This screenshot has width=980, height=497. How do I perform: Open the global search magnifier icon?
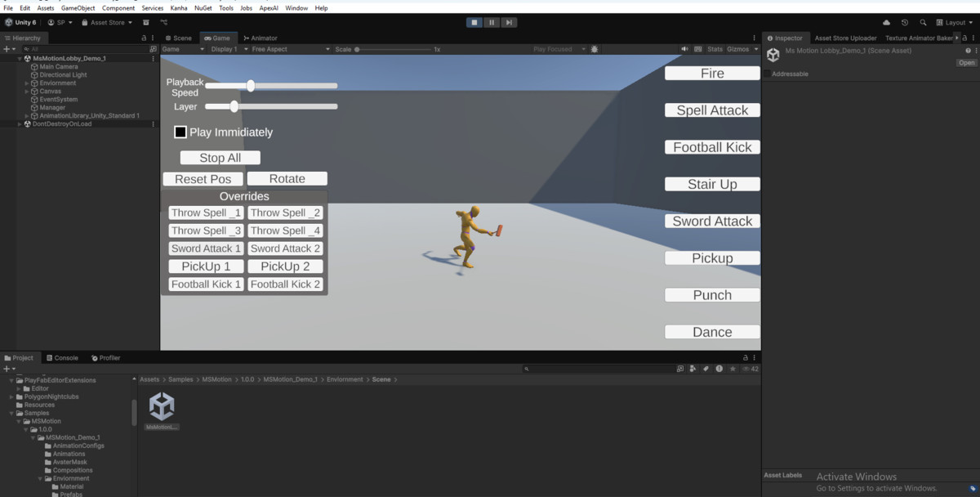click(x=923, y=23)
